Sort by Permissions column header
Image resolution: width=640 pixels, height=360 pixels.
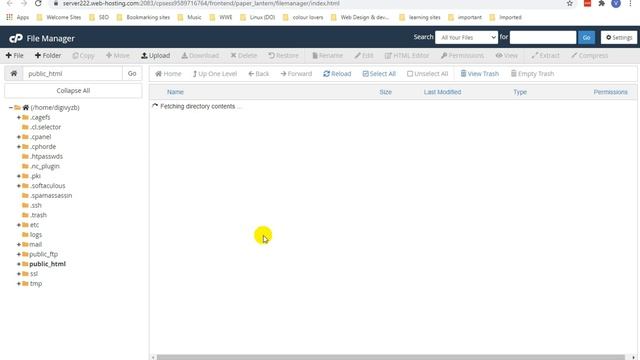(x=610, y=92)
